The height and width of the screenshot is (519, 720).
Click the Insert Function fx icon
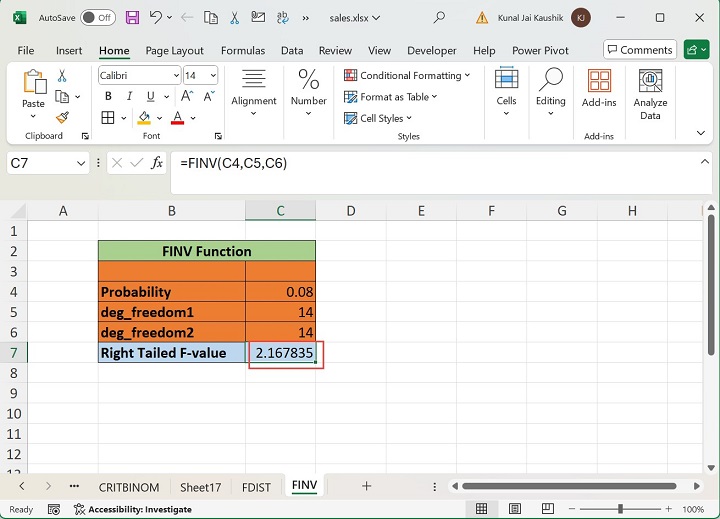(x=157, y=163)
